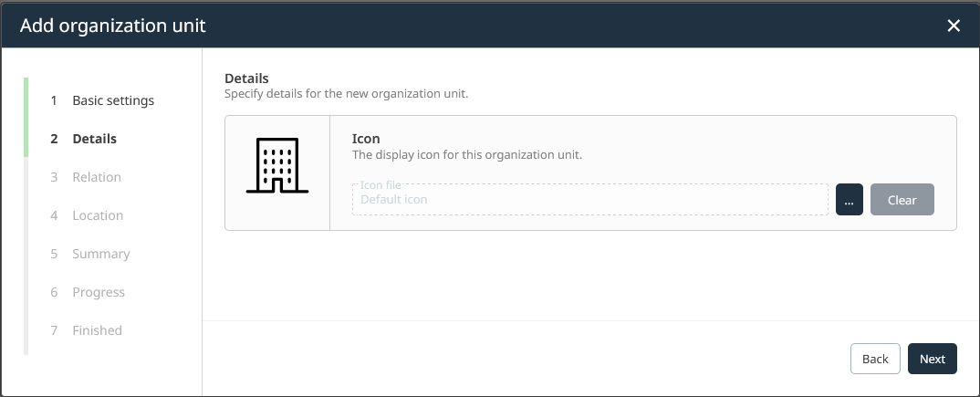
Task: Select the Finished step
Action: pyautogui.click(x=97, y=330)
